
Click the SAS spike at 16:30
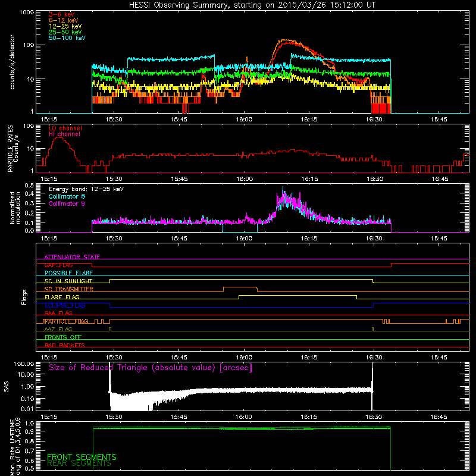tap(372, 386)
